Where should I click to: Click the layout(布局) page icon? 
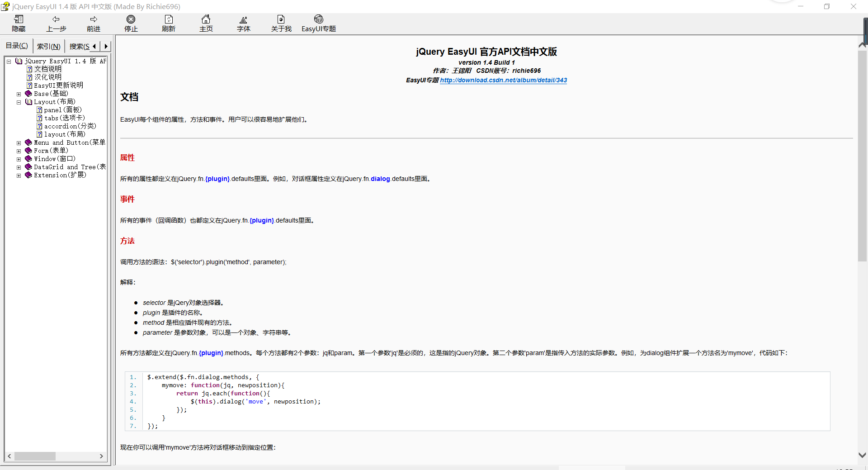click(x=39, y=134)
